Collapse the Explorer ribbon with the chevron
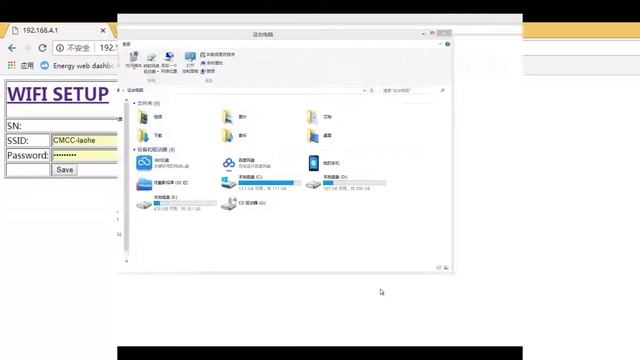 [x=440, y=44]
